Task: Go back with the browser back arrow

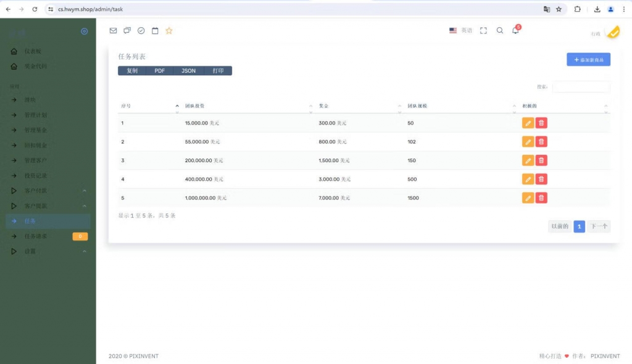Action: (x=8, y=9)
